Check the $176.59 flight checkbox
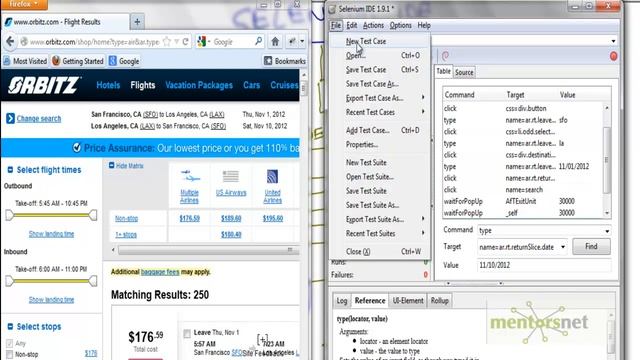 tap(187, 333)
